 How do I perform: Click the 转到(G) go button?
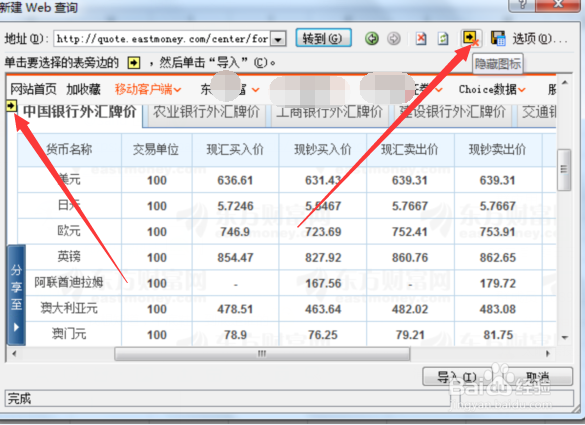pyautogui.click(x=323, y=38)
